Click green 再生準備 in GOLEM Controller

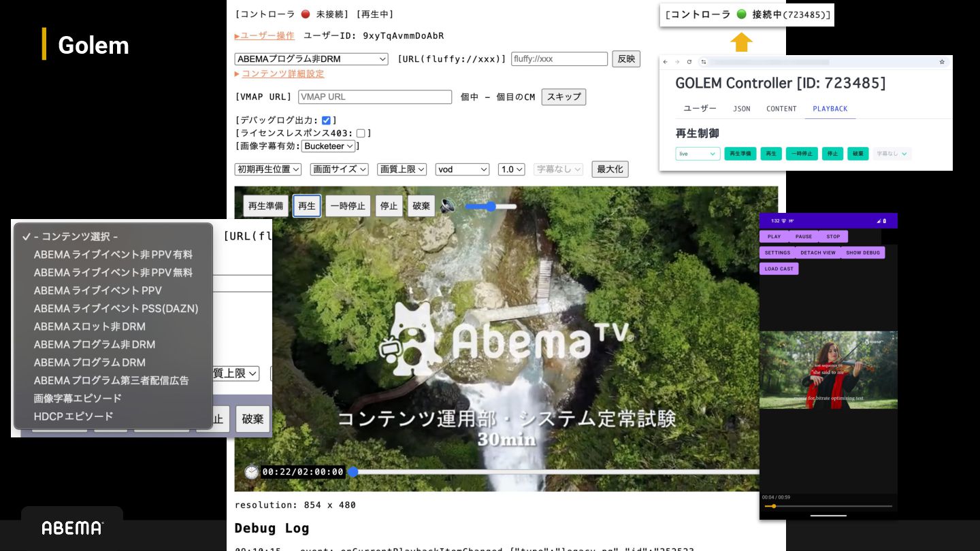pyautogui.click(x=740, y=154)
